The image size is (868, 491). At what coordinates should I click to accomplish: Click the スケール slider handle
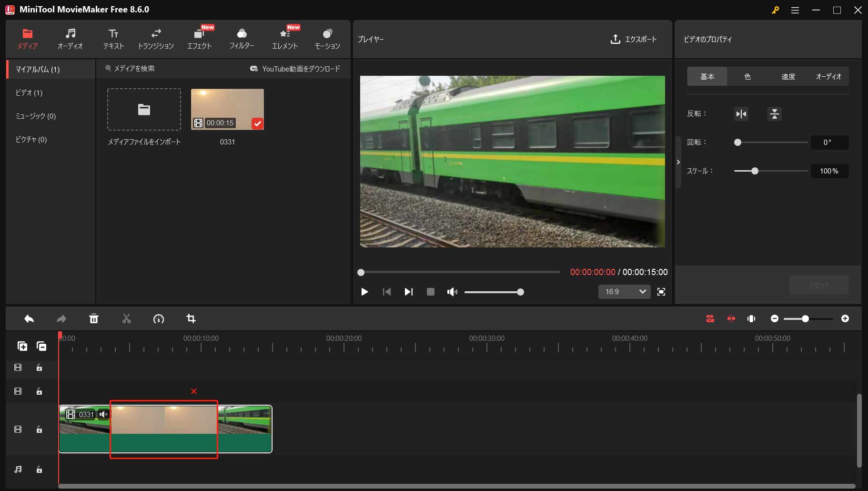tap(754, 171)
